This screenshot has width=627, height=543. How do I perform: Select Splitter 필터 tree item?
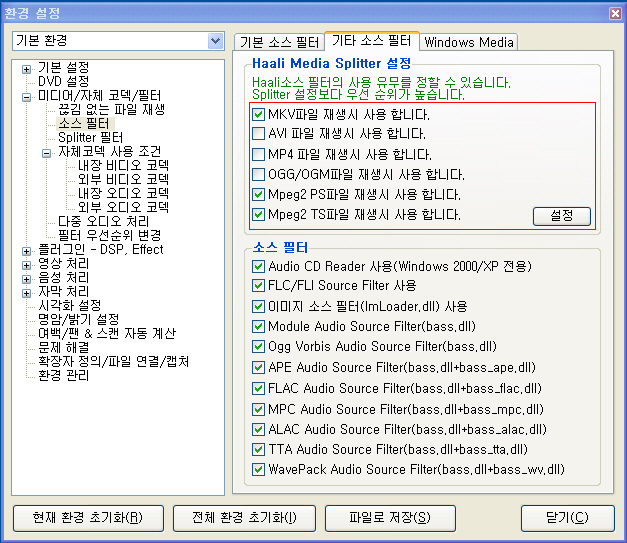(x=90, y=137)
